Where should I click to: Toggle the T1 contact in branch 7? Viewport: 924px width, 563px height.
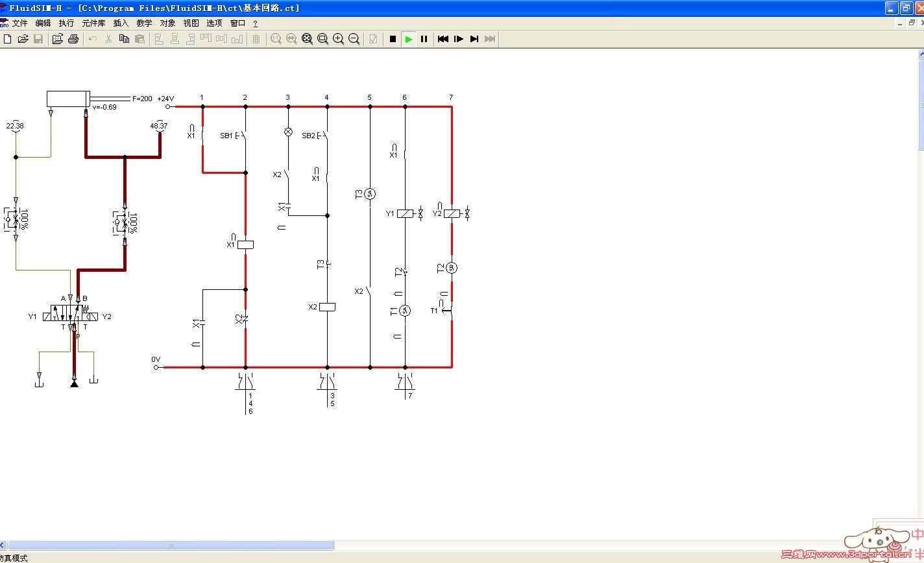click(x=449, y=311)
